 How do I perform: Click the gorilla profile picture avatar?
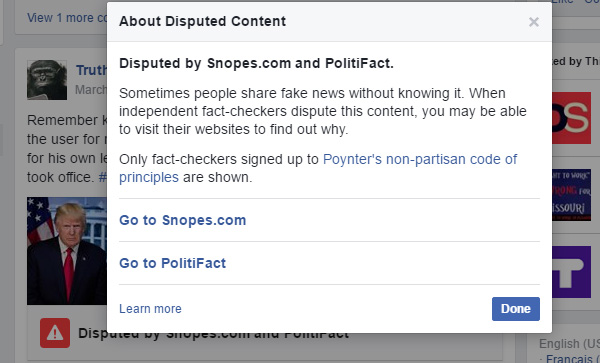pos(47,80)
